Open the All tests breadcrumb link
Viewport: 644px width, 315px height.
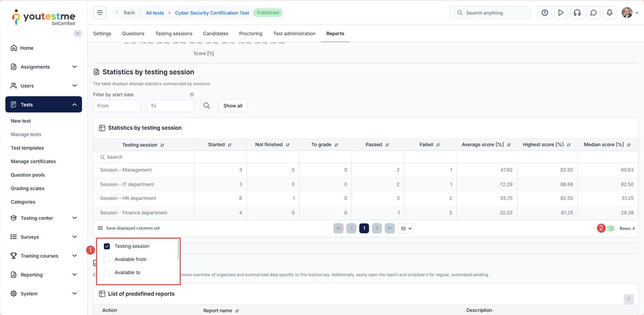155,13
